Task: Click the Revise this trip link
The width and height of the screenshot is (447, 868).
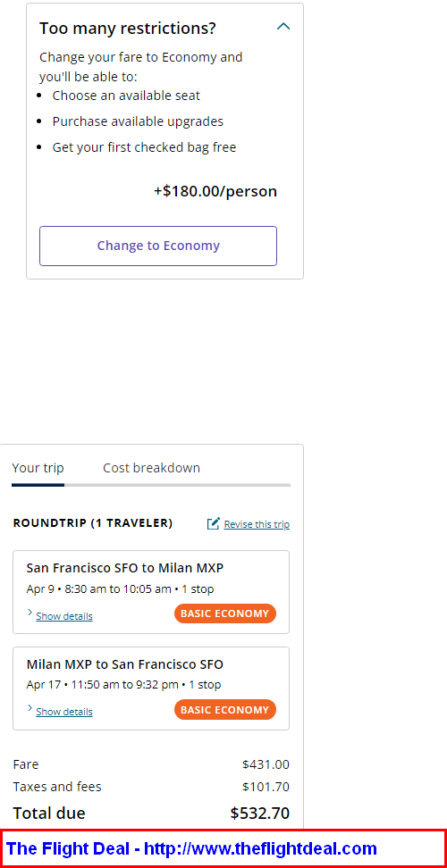Action: tap(257, 524)
